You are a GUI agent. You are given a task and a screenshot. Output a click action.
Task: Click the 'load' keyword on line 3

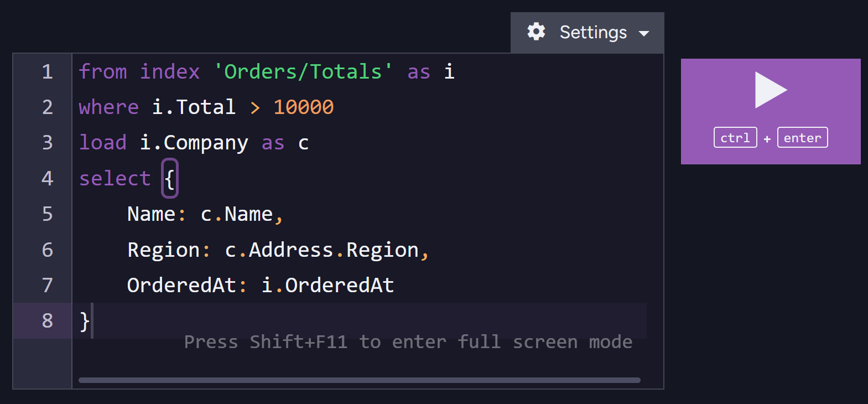click(103, 142)
